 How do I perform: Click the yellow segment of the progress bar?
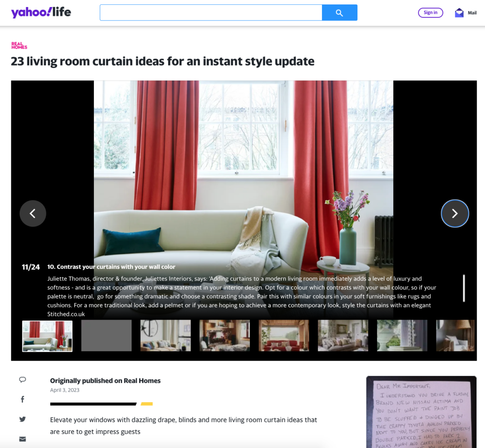(147, 404)
